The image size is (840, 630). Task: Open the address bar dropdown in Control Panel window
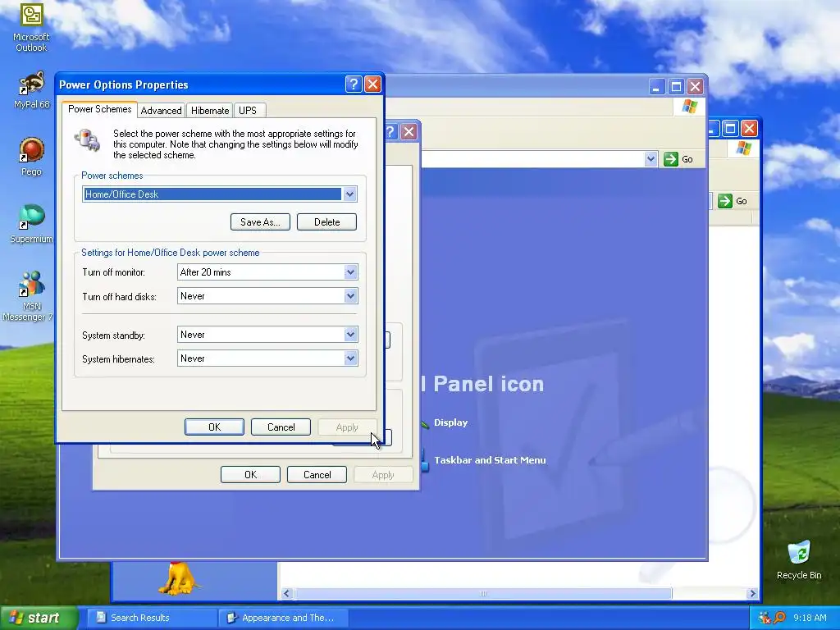pos(651,158)
